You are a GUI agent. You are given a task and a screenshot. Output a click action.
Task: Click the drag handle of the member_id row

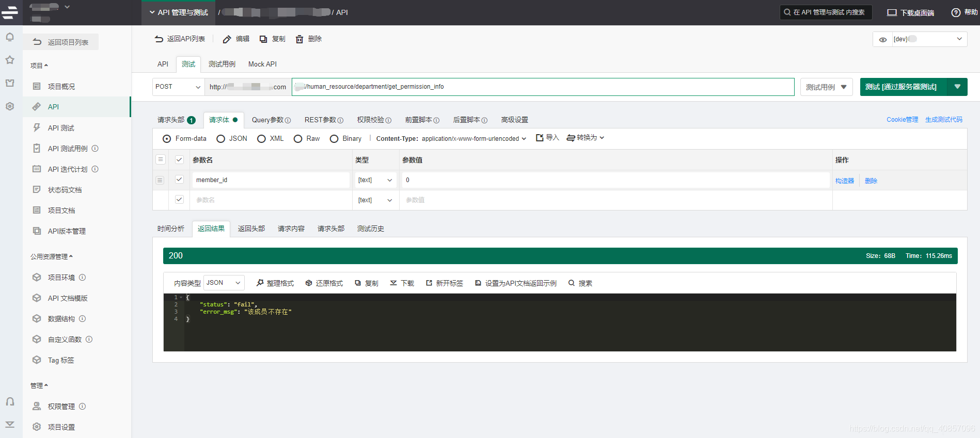[x=160, y=180]
